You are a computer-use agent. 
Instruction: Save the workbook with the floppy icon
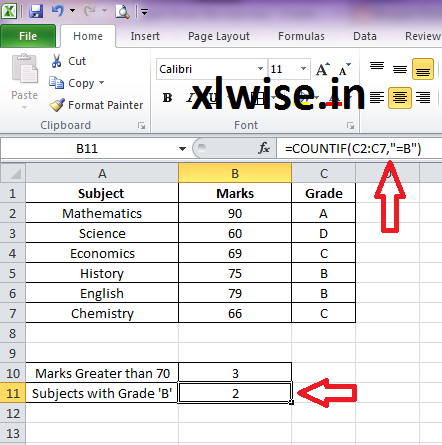[36, 12]
